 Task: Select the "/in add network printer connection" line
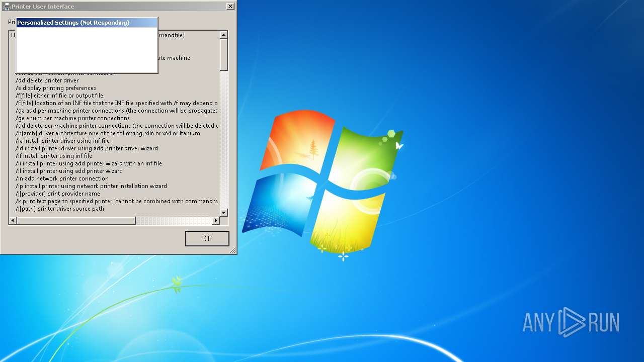pyautogui.click(x=62, y=178)
